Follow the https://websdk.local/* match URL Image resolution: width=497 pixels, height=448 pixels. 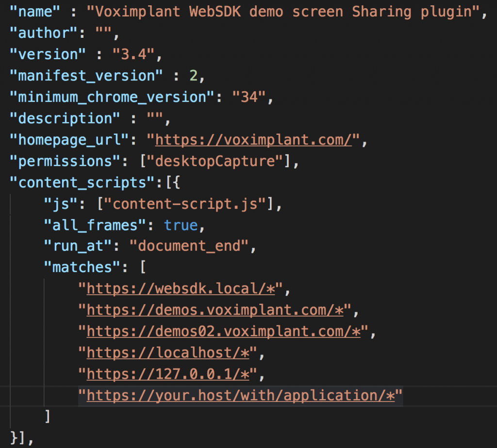click(x=181, y=288)
